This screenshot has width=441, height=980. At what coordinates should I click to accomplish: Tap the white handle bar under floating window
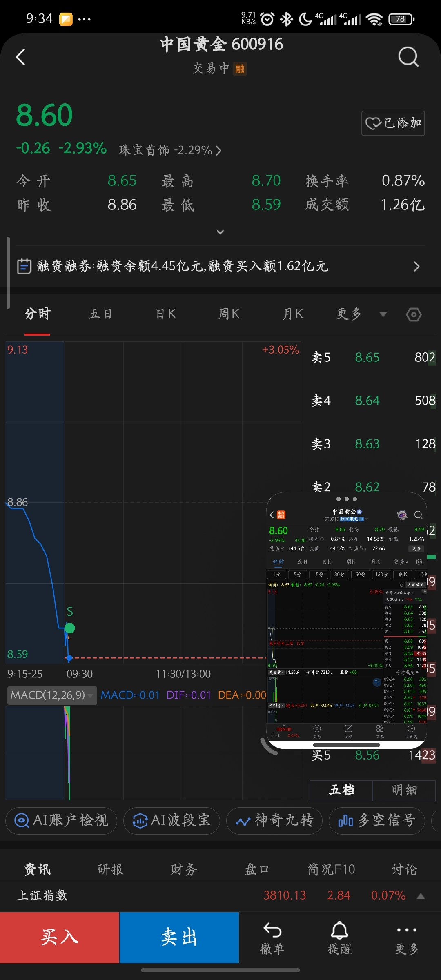346,745
